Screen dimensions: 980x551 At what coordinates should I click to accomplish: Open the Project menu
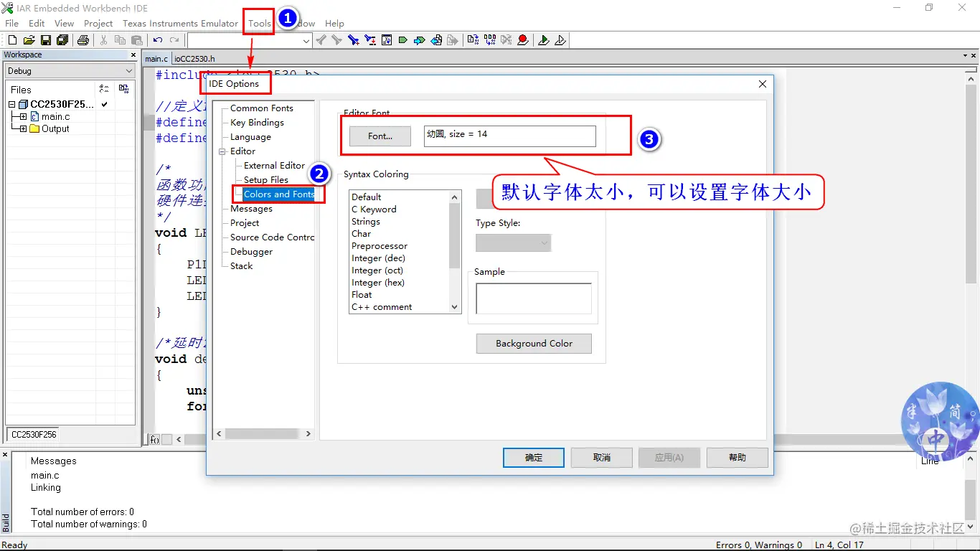pyautogui.click(x=98, y=24)
